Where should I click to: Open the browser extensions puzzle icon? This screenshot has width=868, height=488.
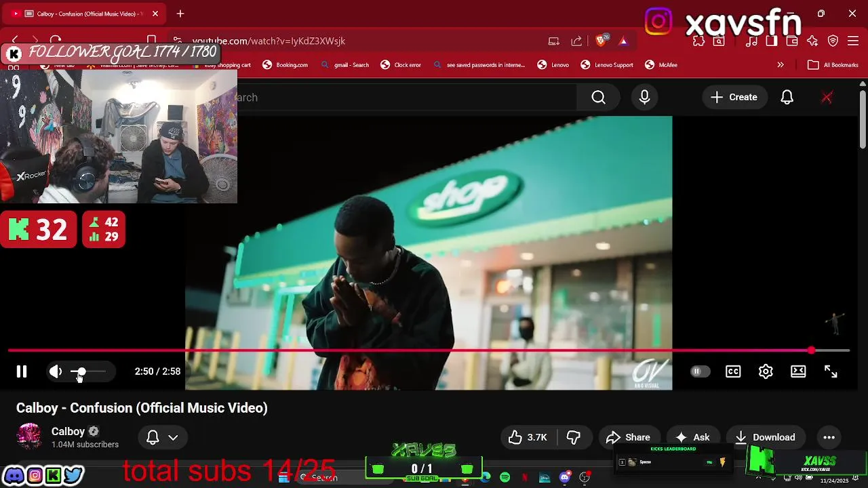(x=699, y=41)
